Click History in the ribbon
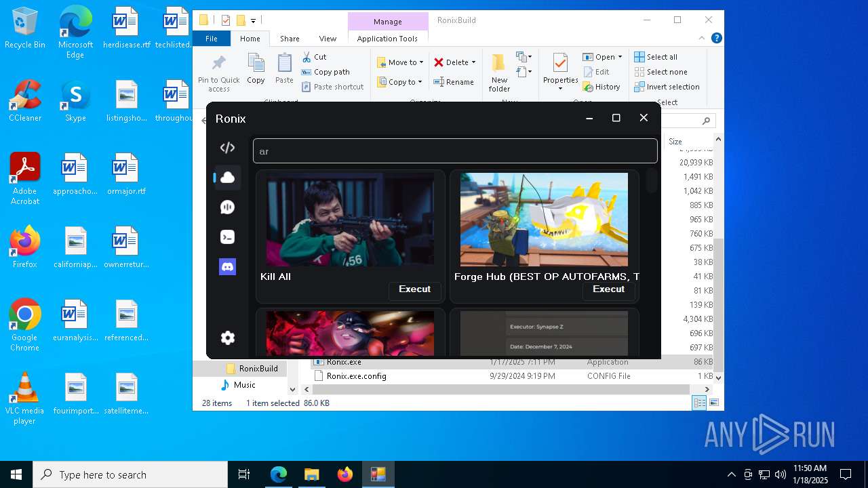This screenshot has height=488, width=868. point(601,87)
